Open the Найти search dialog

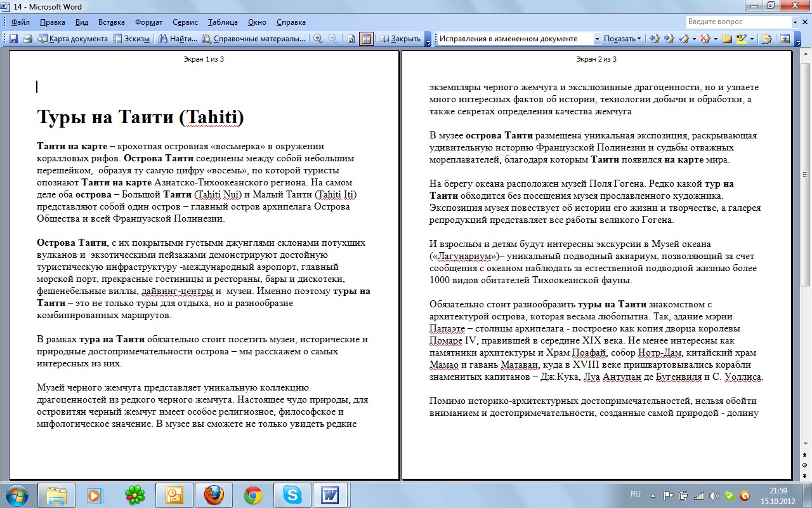click(178, 39)
